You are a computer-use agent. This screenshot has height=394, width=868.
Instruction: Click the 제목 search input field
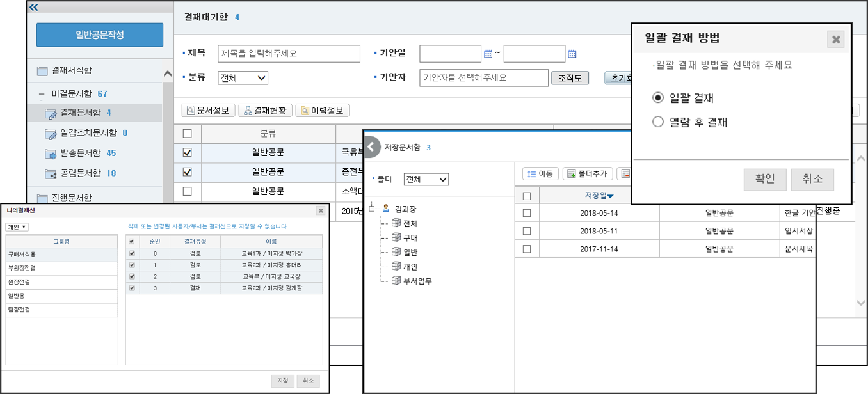289,54
